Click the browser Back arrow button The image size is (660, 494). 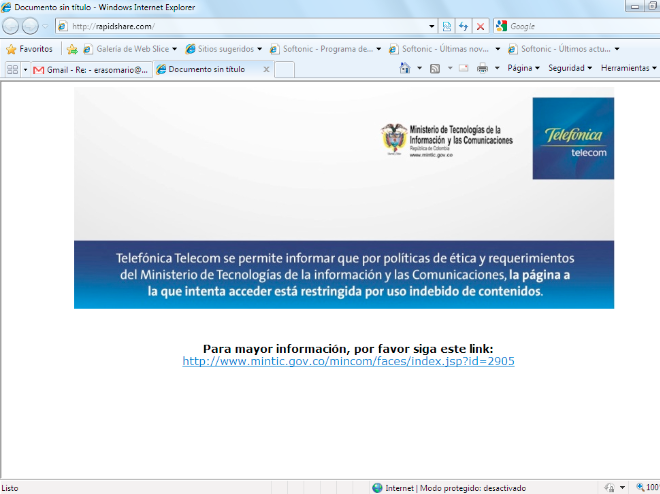click(x=11, y=26)
